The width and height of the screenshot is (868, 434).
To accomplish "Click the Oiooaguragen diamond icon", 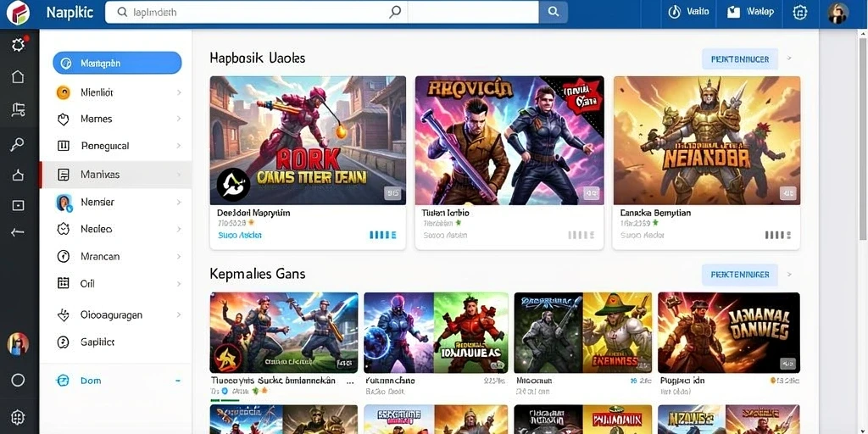I will [x=64, y=315].
